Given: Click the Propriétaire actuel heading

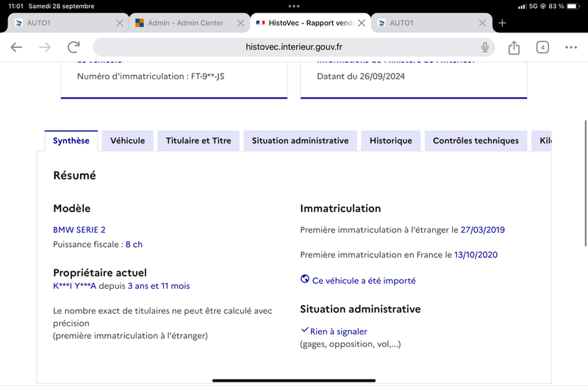Looking at the screenshot, I should click(x=100, y=273).
